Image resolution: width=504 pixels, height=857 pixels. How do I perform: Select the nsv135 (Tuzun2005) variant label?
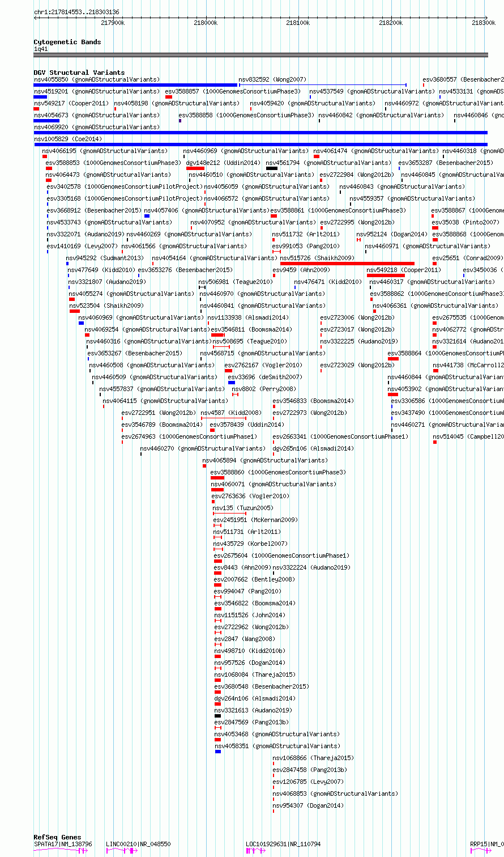242,508
